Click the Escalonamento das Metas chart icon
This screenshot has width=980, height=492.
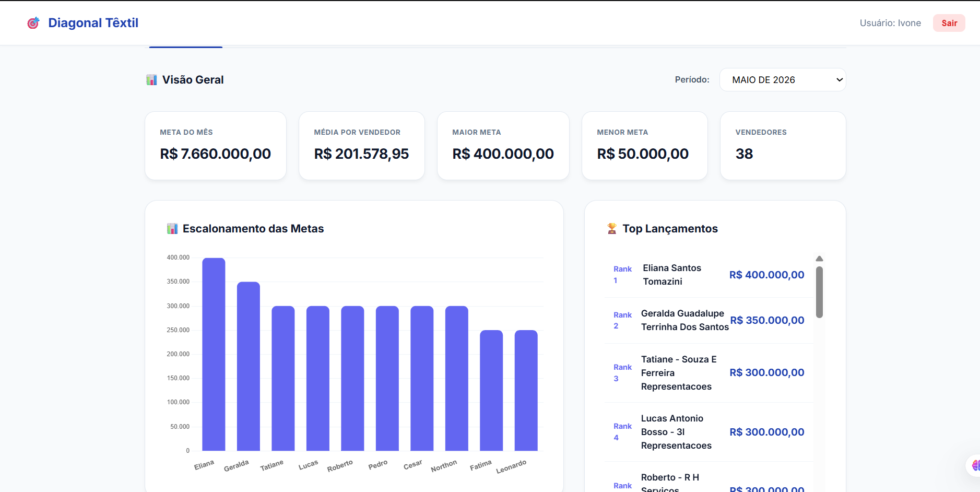coord(172,229)
